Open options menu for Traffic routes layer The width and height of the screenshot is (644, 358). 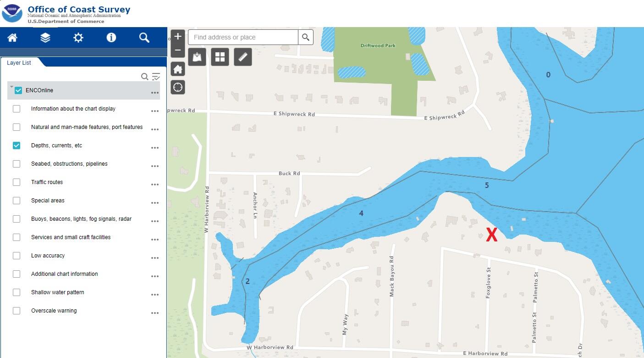(x=155, y=185)
